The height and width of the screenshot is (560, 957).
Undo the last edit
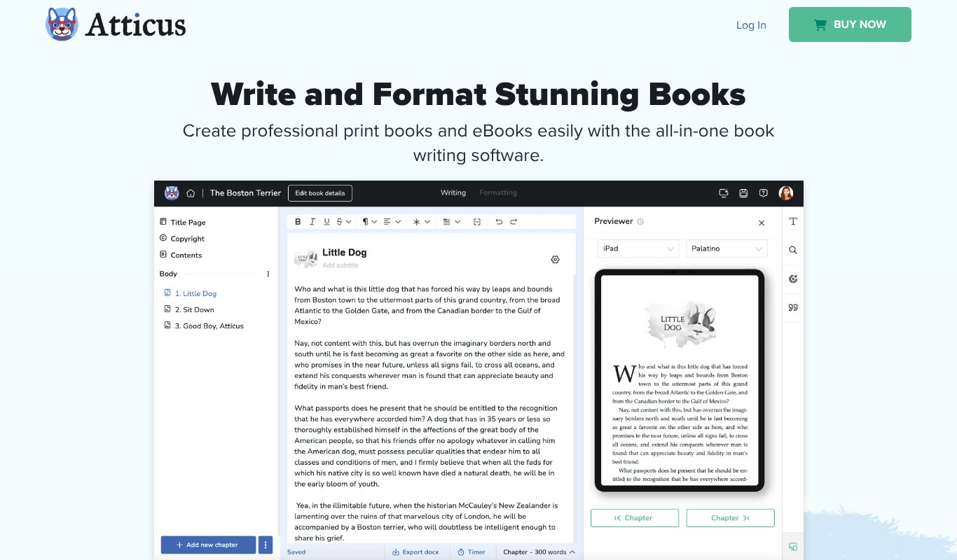pos(499,222)
